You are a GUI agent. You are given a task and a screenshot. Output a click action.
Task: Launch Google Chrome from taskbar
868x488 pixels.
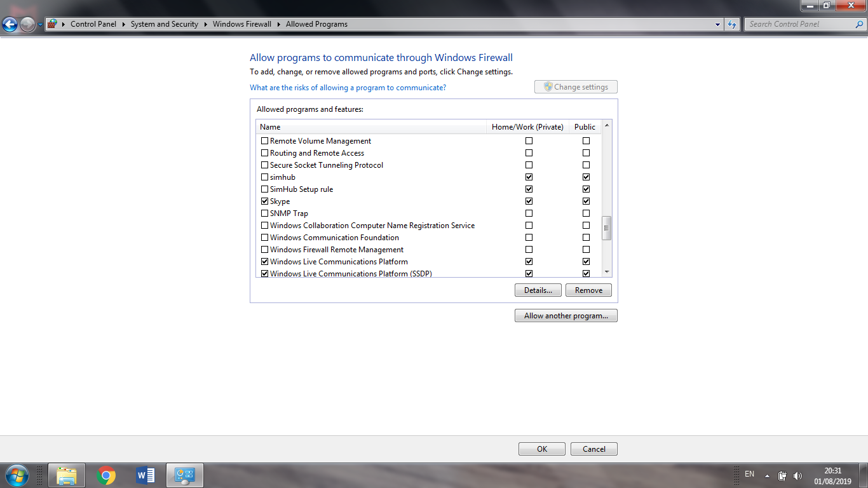[x=106, y=475]
